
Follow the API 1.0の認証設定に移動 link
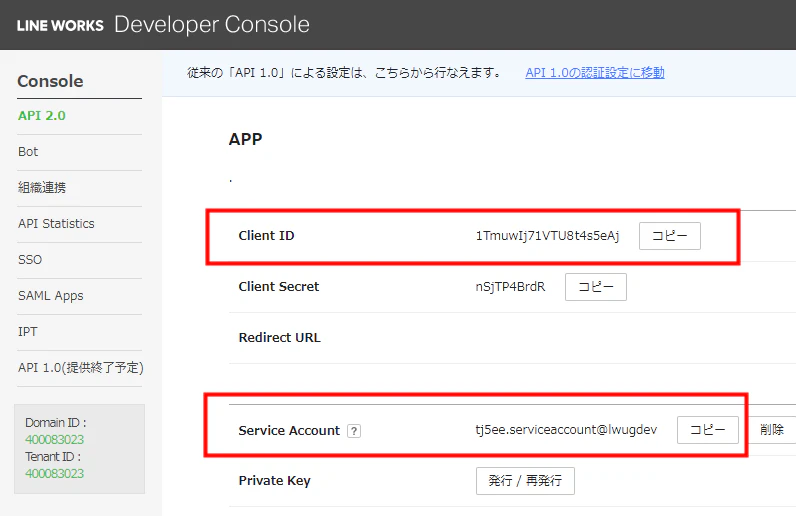pyautogui.click(x=595, y=73)
